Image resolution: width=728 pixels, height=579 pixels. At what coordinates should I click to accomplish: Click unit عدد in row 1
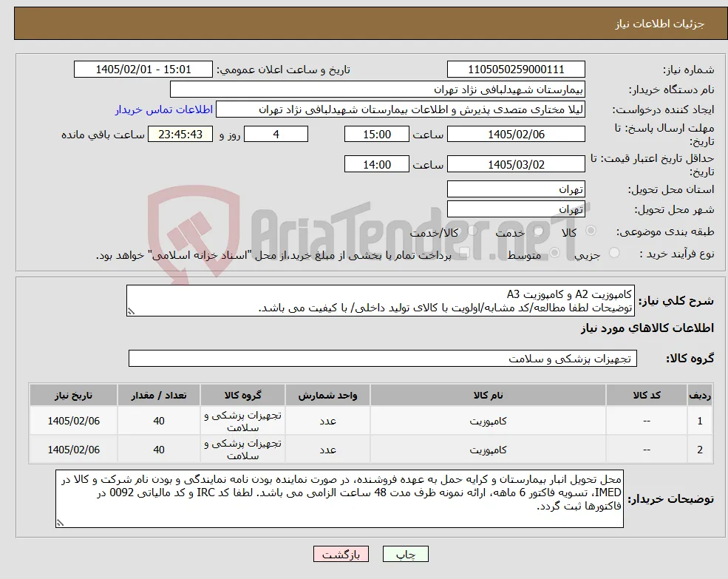[328, 421]
